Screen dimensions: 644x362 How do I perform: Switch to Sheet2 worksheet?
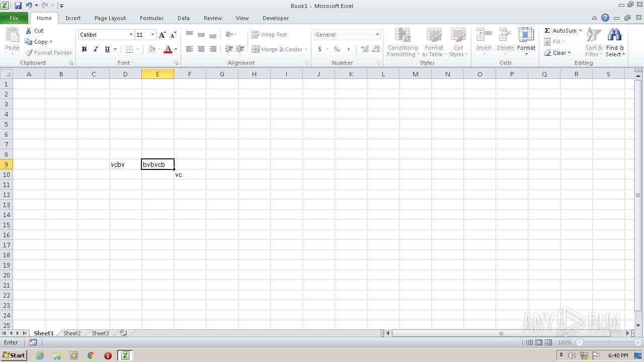(x=72, y=333)
